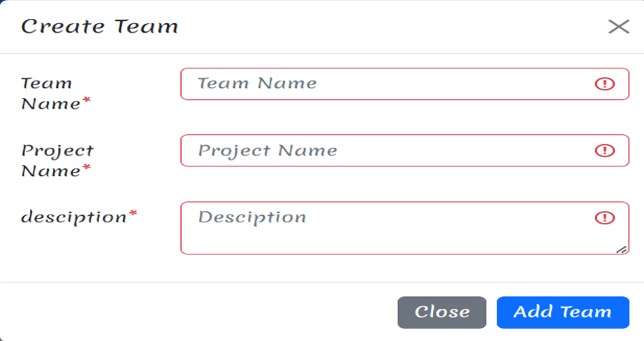Dismiss the Create Team dialog with X
Screen dimensions: 644x341
(x=619, y=27)
